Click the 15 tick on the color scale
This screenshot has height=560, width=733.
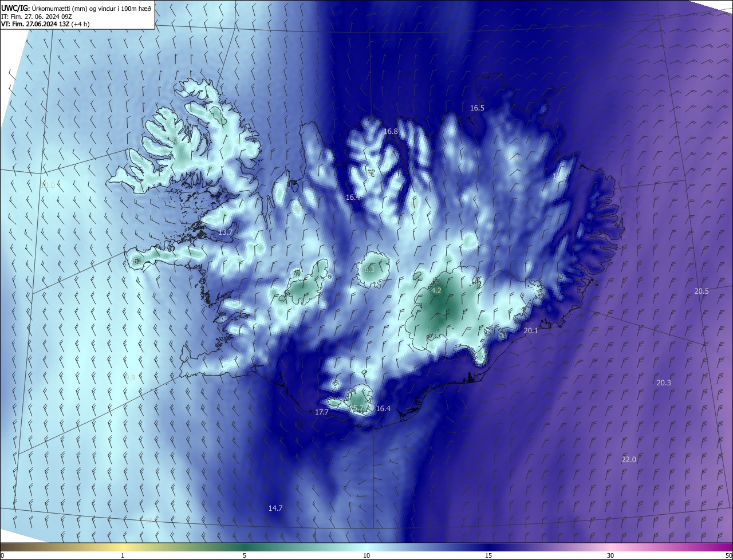pos(488,555)
